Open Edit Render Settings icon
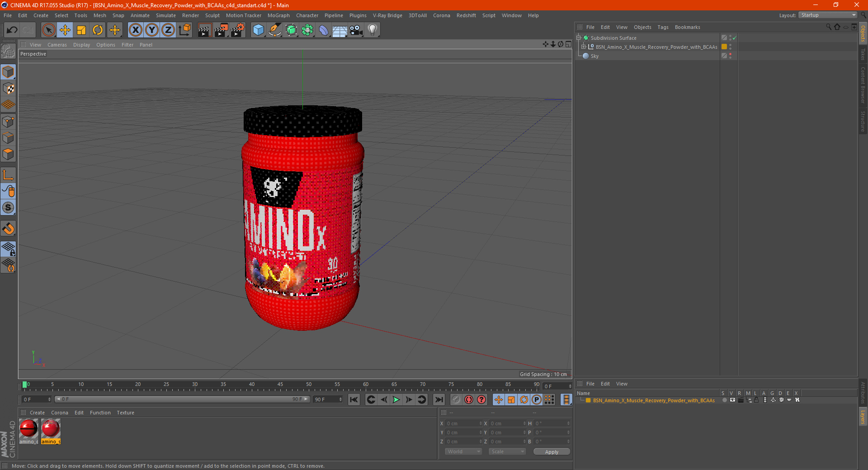 pos(238,30)
